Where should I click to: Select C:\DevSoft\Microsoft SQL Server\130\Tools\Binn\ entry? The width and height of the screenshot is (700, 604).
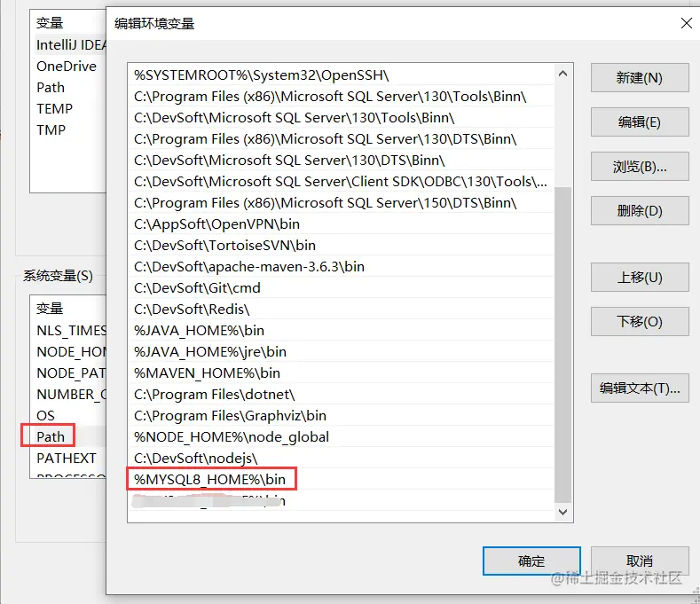pos(341,117)
